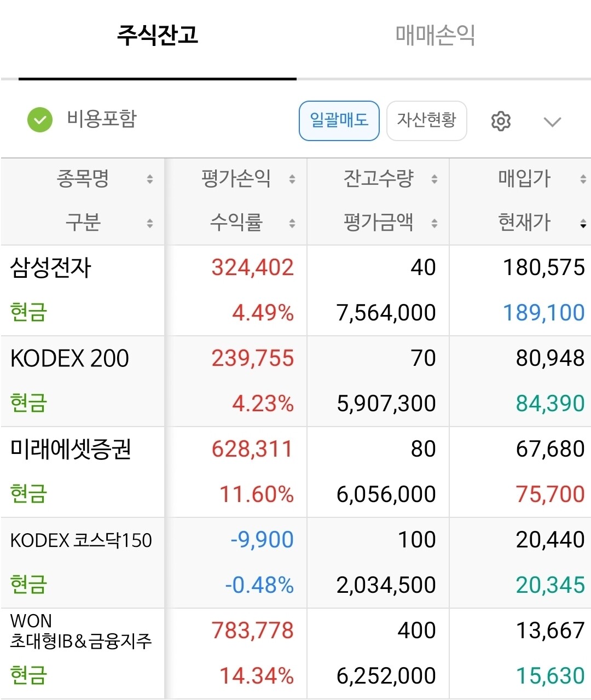Click 미래에셋증권 current price 75,700

[x=551, y=494]
